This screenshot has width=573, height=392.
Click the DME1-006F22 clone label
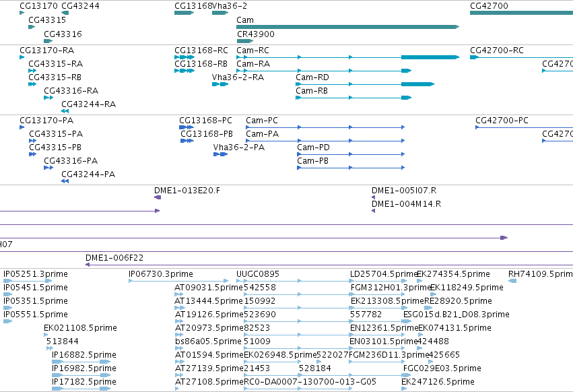pyautogui.click(x=114, y=258)
